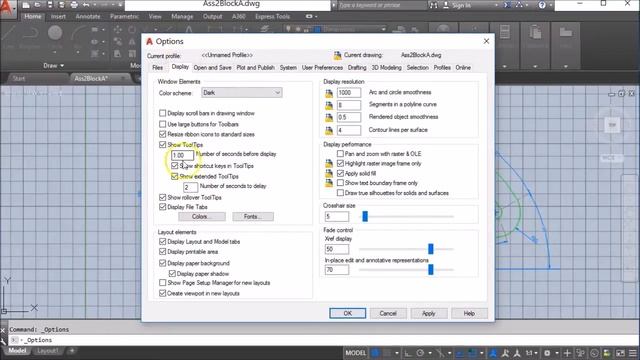This screenshot has height=360, width=640.
Task: Click the Autodesk triangle stay-connected icon
Action: tap(519, 5)
